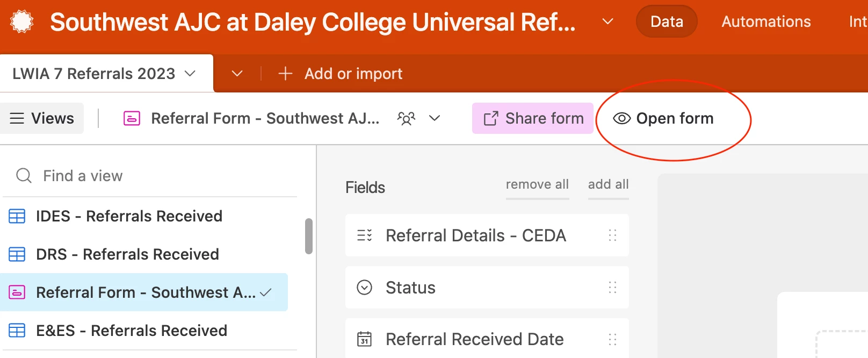Click the Airtable base logo icon

pos(22,22)
